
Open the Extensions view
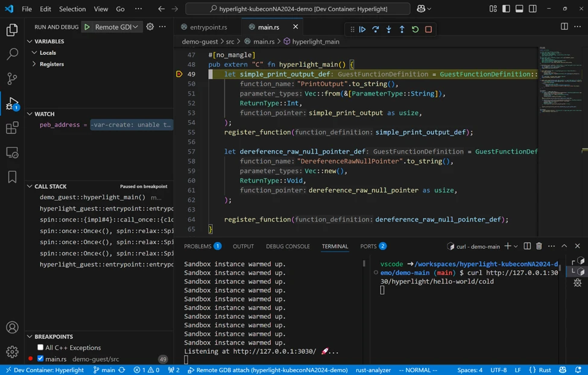coord(12,128)
